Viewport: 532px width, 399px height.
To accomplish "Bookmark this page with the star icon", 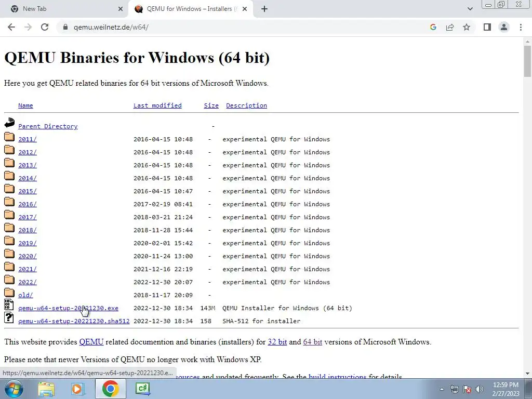I will [x=467, y=27].
